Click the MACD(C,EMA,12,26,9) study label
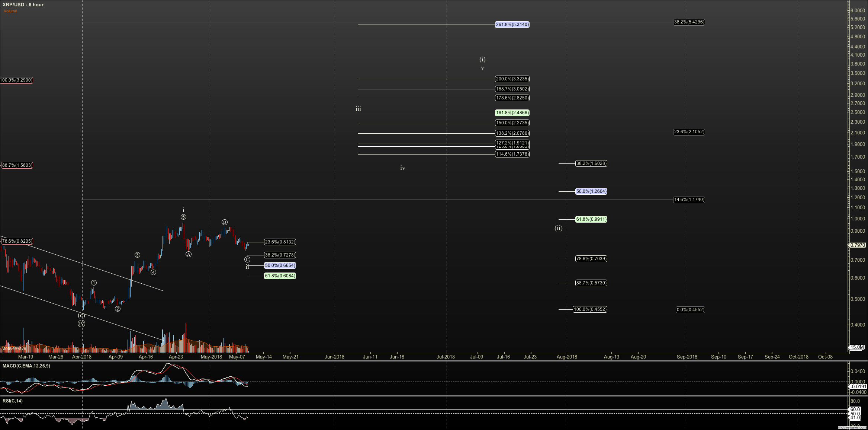Viewport: 868px width, 430px height. coord(26,366)
